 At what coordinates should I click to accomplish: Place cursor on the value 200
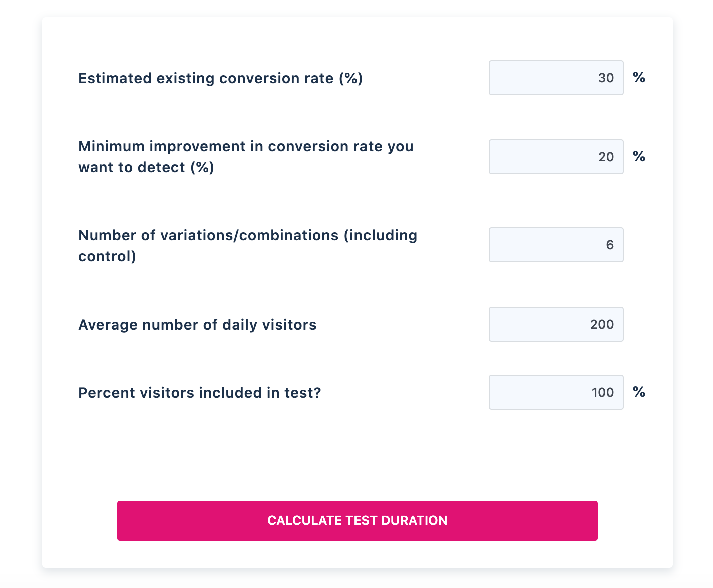pos(602,324)
